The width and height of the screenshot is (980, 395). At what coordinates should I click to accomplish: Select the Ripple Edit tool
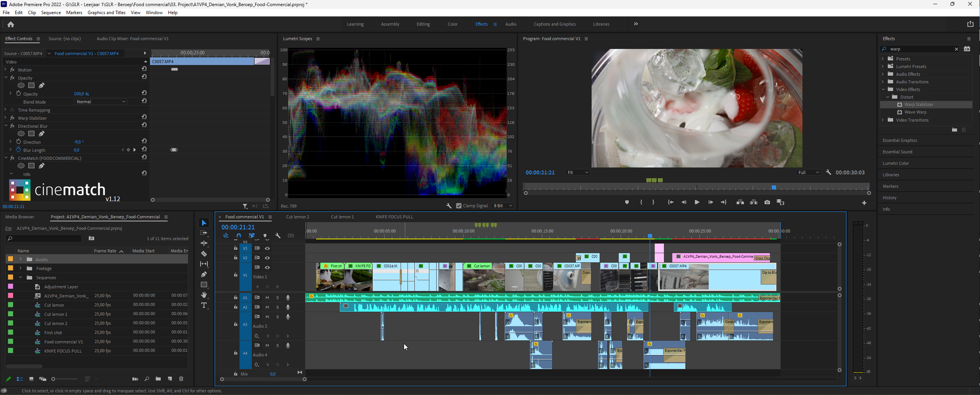204,243
